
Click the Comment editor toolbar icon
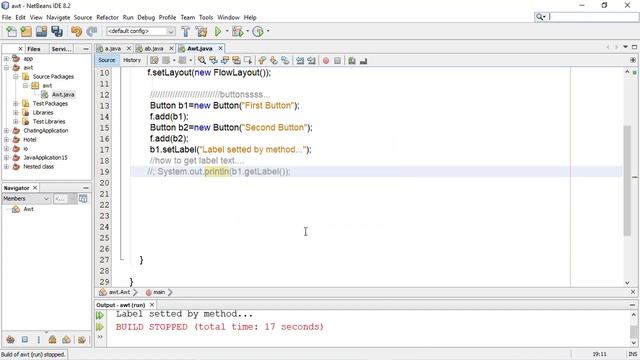pyautogui.click(x=352, y=60)
